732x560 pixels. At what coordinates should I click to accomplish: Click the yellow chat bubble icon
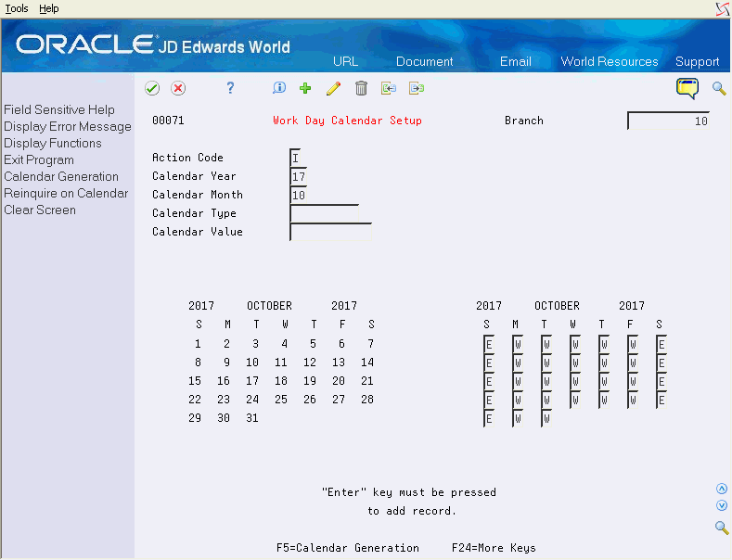click(x=687, y=88)
